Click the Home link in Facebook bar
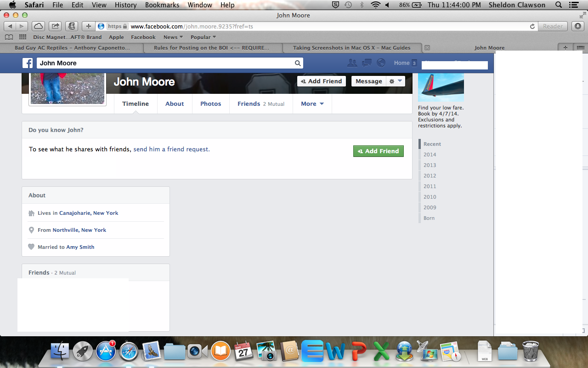Viewport: 588px width, 368px height. tap(401, 63)
